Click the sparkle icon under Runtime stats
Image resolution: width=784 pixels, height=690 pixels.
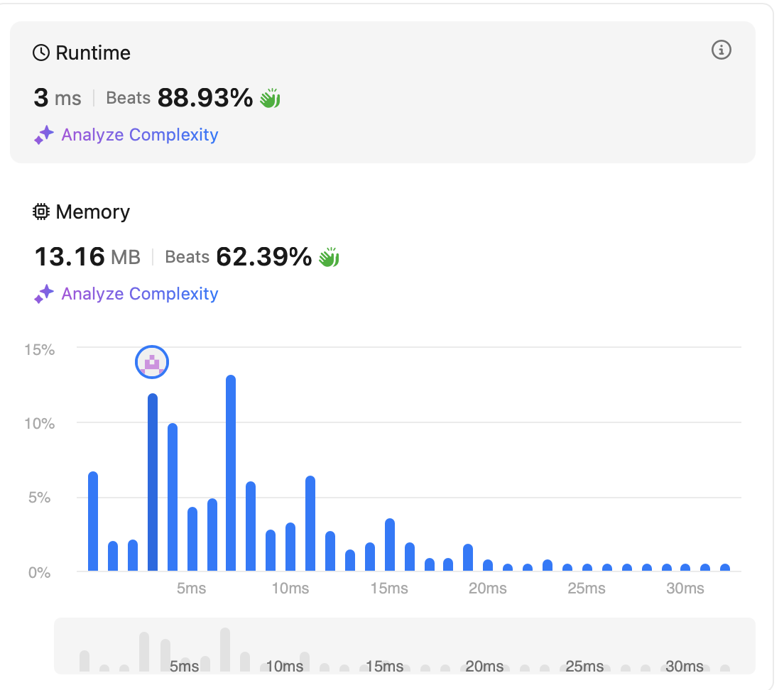point(44,135)
